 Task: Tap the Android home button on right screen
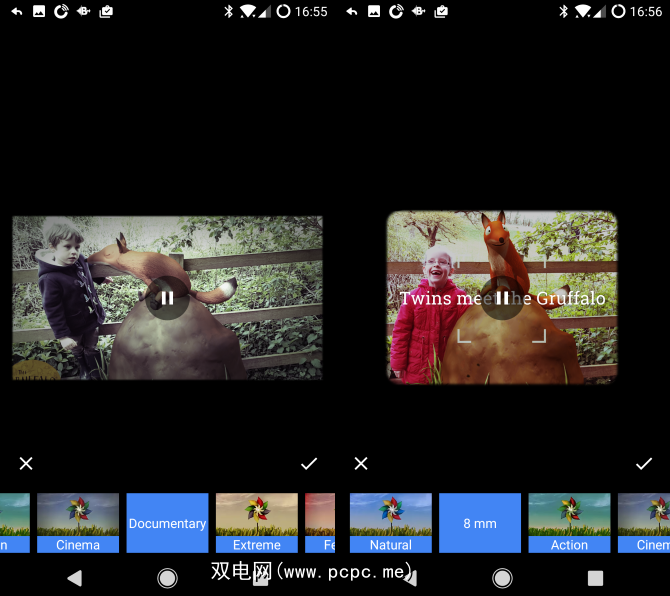click(x=502, y=578)
